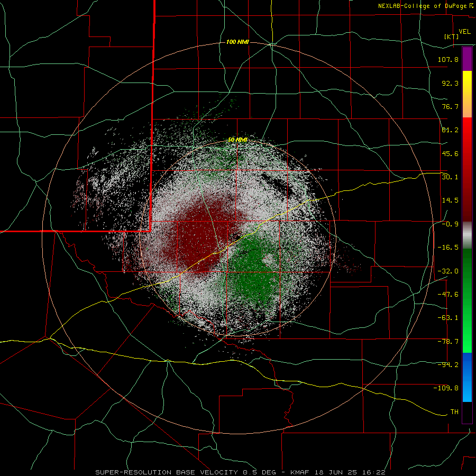This screenshot has height=476, width=476.
Task: Click the "61.2" legend value
Action: [x=450, y=130]
